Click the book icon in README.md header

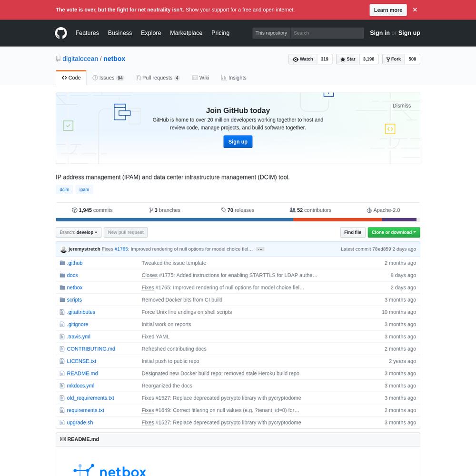[63, 439]
